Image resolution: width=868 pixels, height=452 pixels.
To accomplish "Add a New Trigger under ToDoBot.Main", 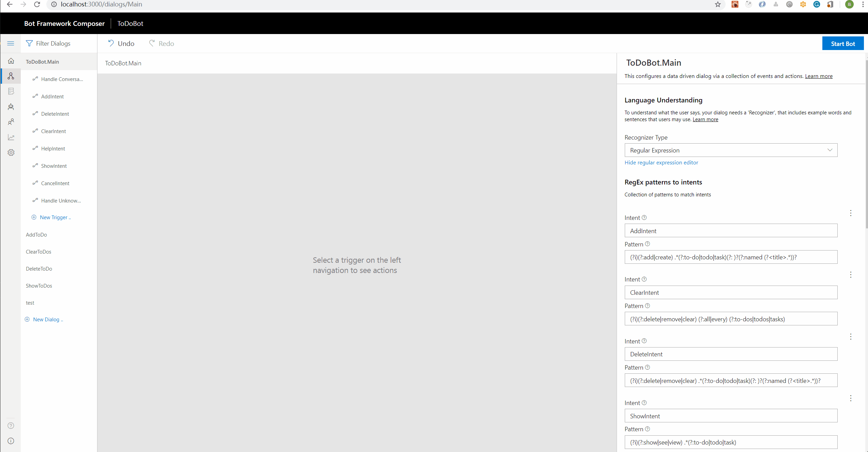I will click(55, 217).
